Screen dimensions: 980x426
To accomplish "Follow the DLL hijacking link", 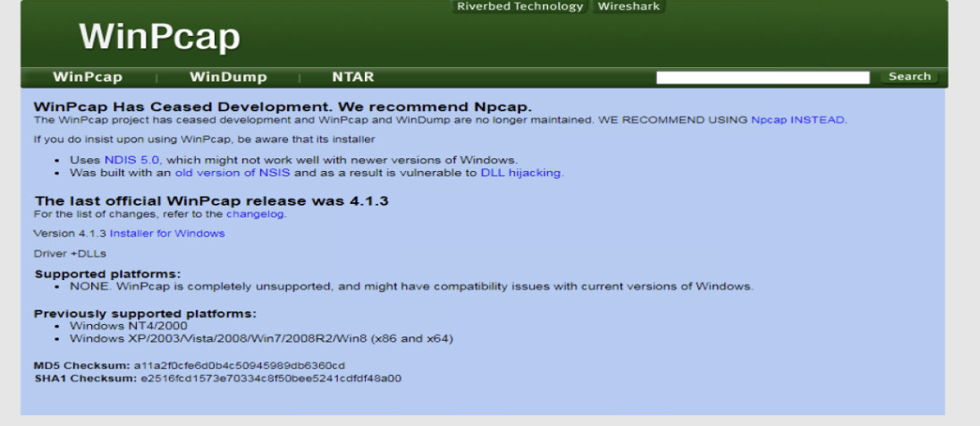I will (520, 173).
